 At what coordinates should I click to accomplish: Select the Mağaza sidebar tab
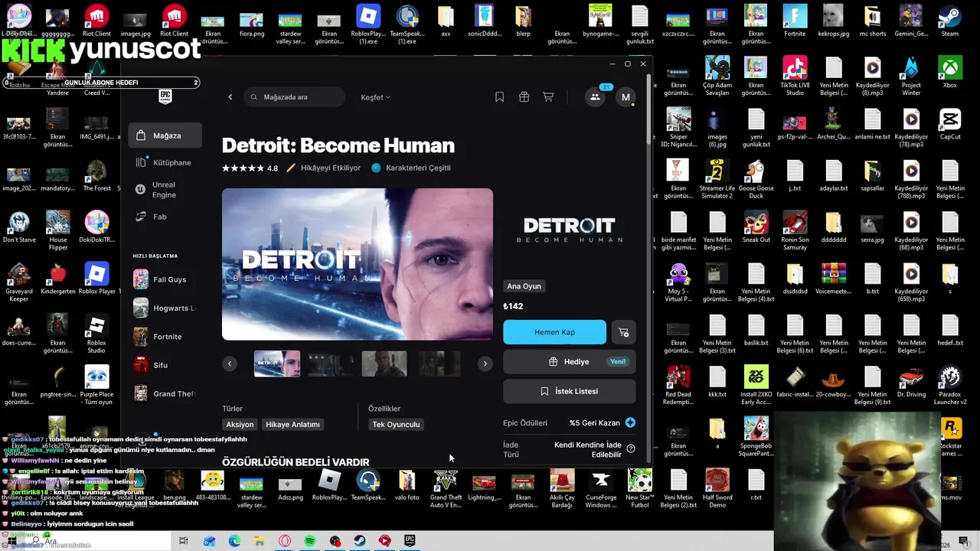pyautogui.click(x=165, y=135)
